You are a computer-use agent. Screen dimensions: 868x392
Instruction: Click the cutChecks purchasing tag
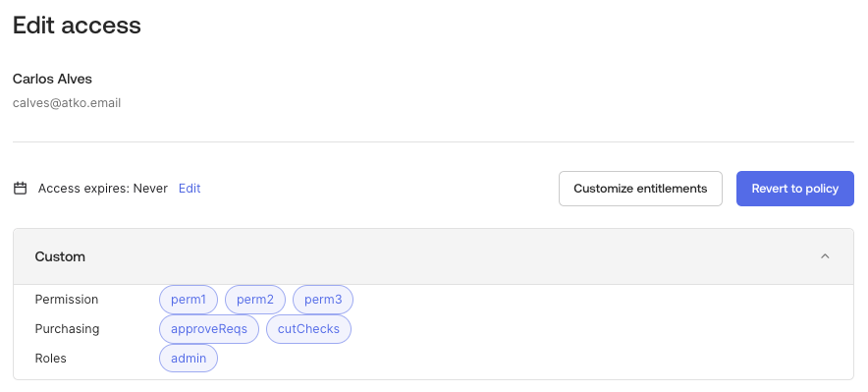(308, 329)
